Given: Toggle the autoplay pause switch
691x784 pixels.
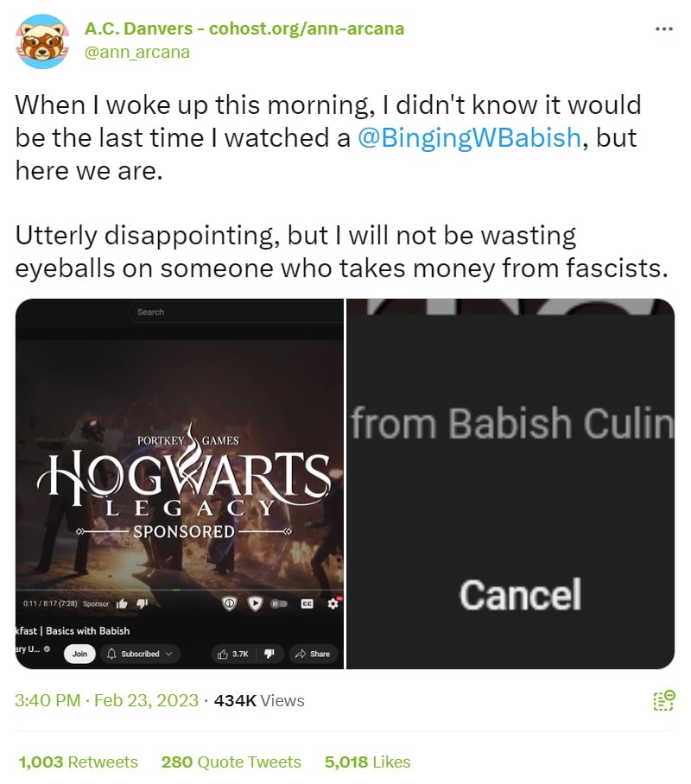Looking at the screenshot, I should pyautogui.click(x=279, y=604).
